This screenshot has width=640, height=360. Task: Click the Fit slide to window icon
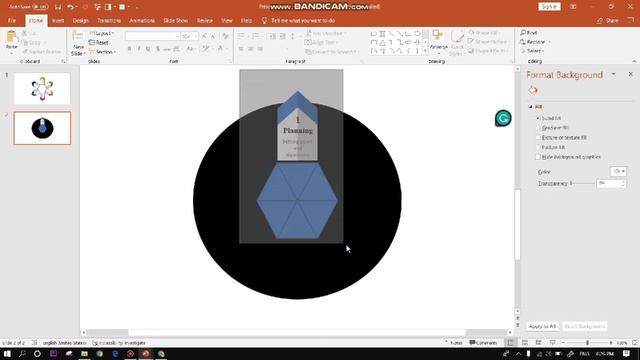pyautogui.click(x=635, y=343)
